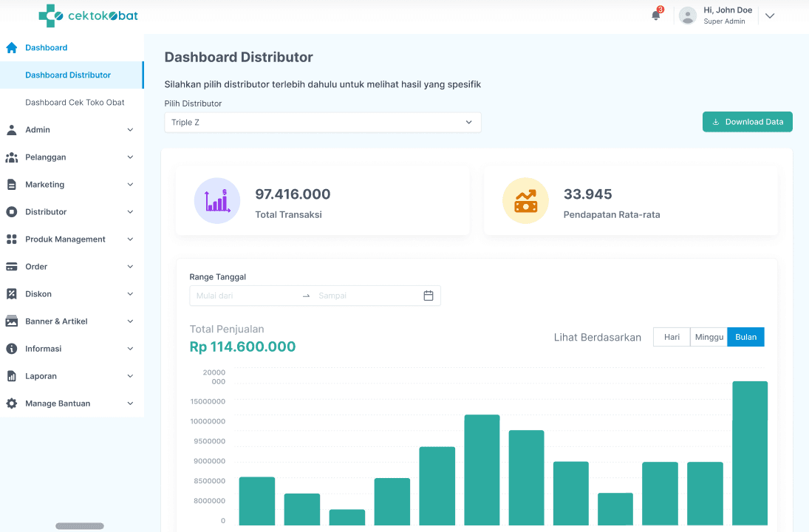Click the Mulai dari date input field
809x532 pixels.
[244, 295]
